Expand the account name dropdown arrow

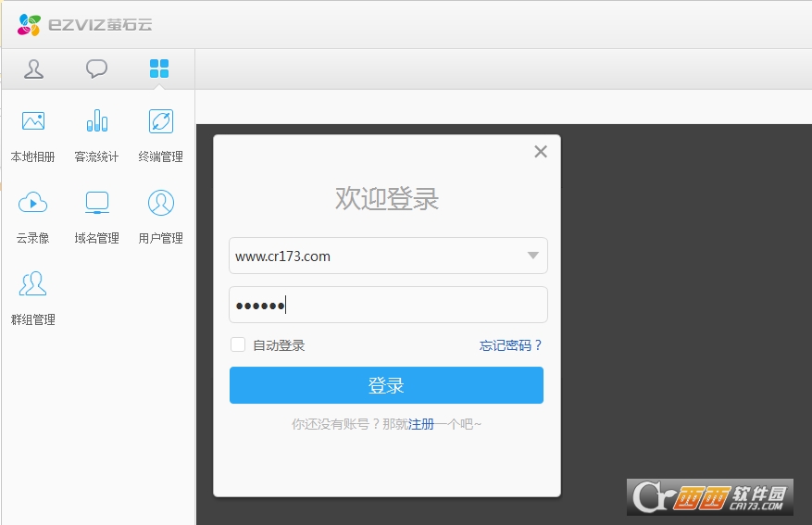532,256
